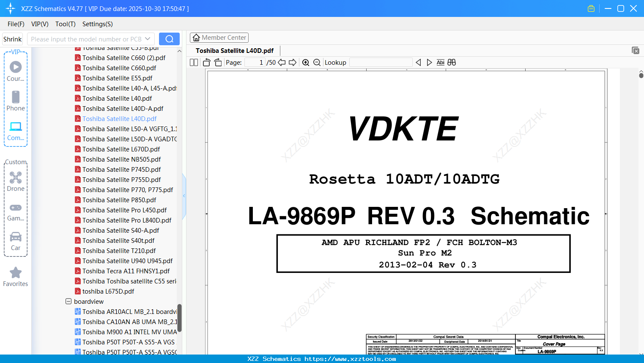Viewport: 644px width, 363px height.
Task: Switch to the Toshiba Satellite L40D.pdf tab
Action: pyautogui.click(x=235, y=51)
